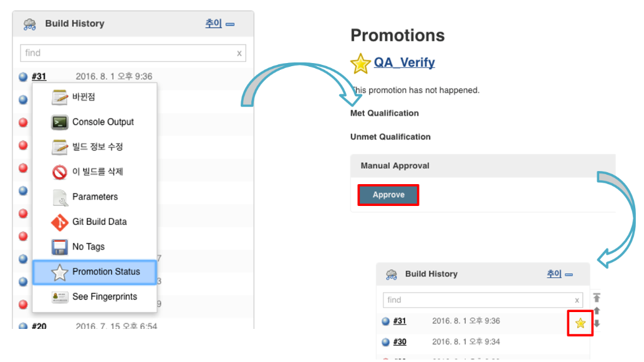
Task: Clear the right find field with x
Action: point(577,300)
